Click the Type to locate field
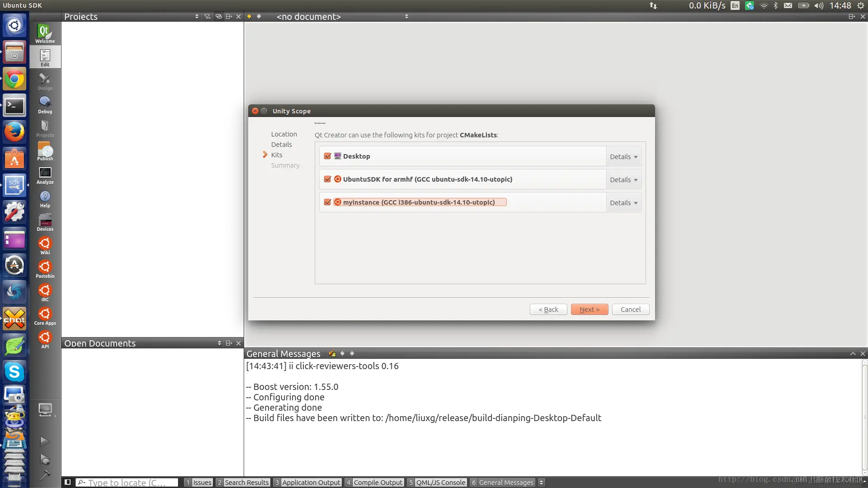Screen dimensions: 868x488 click(x=127, y=483)
